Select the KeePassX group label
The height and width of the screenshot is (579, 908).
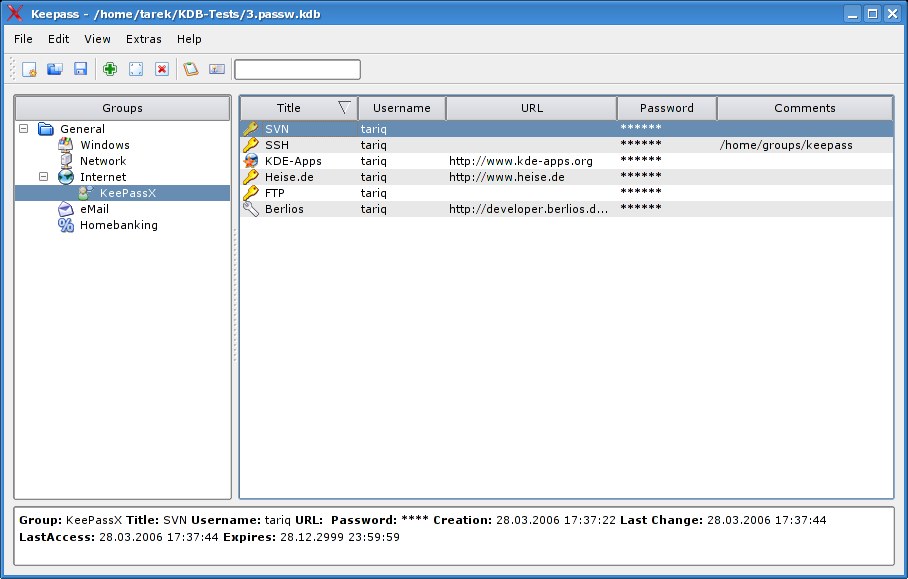[128, 193]
